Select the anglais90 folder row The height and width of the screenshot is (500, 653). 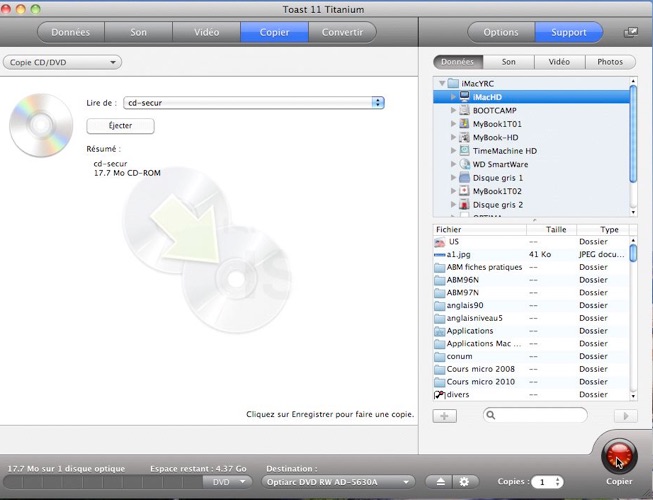pos(531,306)
